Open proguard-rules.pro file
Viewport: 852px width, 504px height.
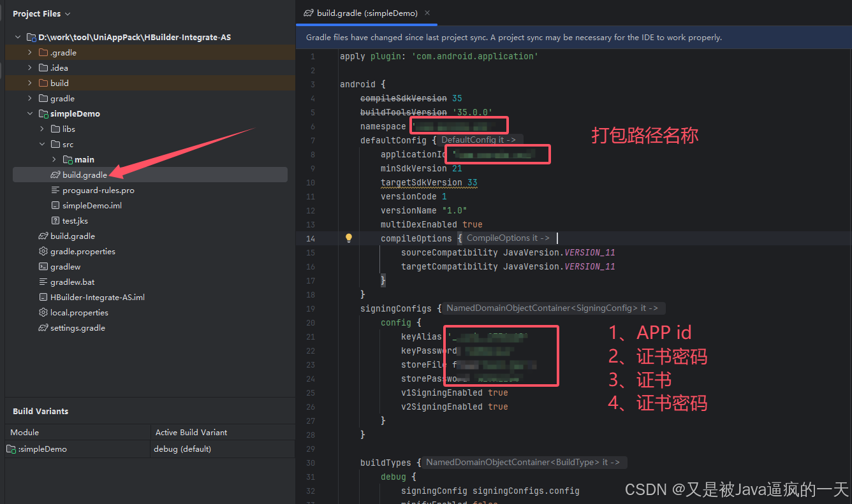tap(98, 190)
